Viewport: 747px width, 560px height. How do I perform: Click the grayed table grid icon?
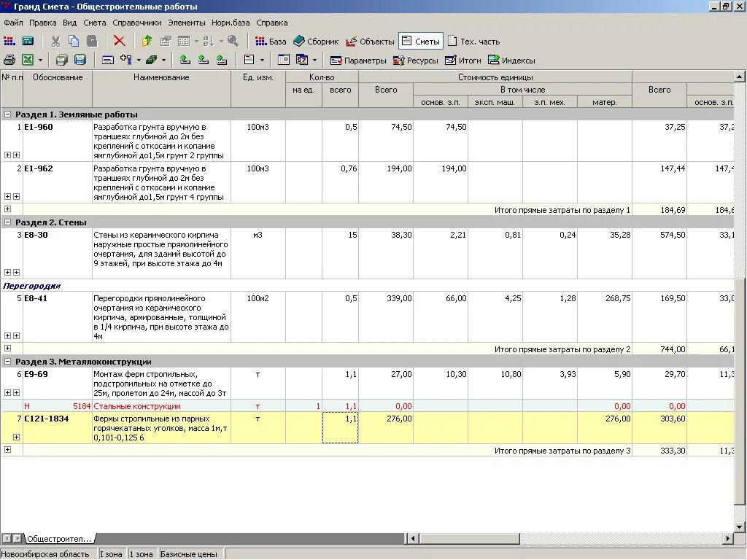[184, 42]
